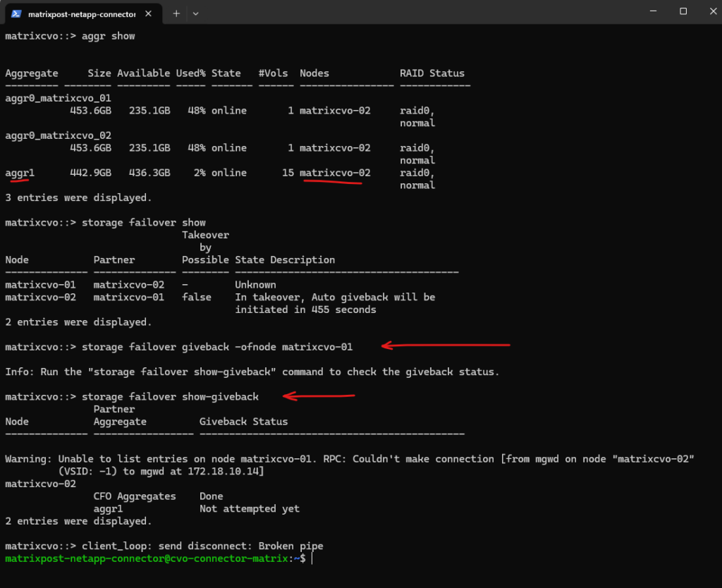Viewport: 722px width, 588px height.
Task: Close the matrixpost-netapp-connector tab
Action: point(149,13)
